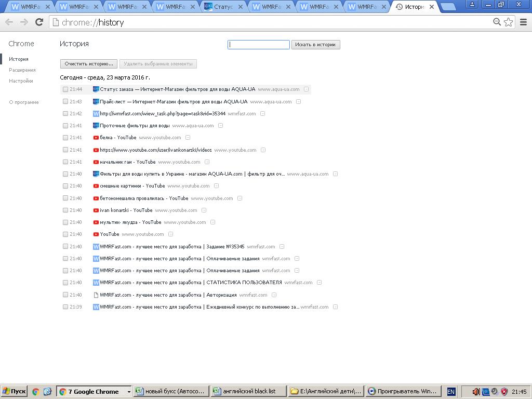Open the E:\Английский дети folder taskbar item
532x399 pixels.
pyautogui.click(x=326, y=392)
